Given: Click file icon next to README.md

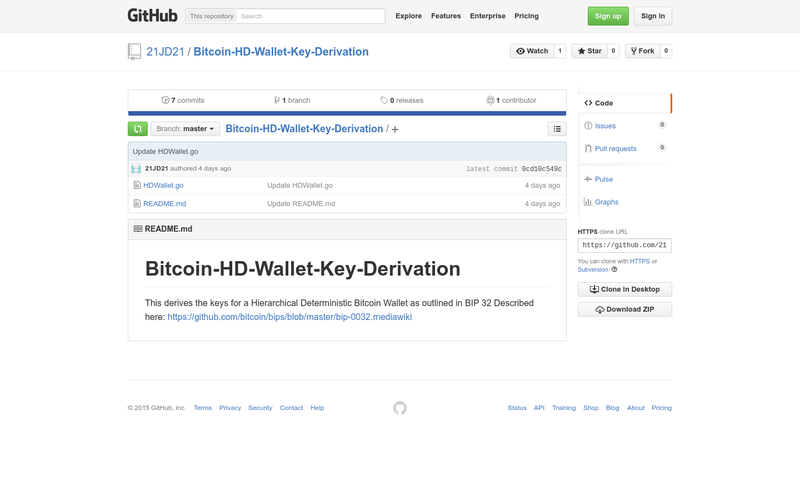Looking at the screenshot, I should click(137, 204).
